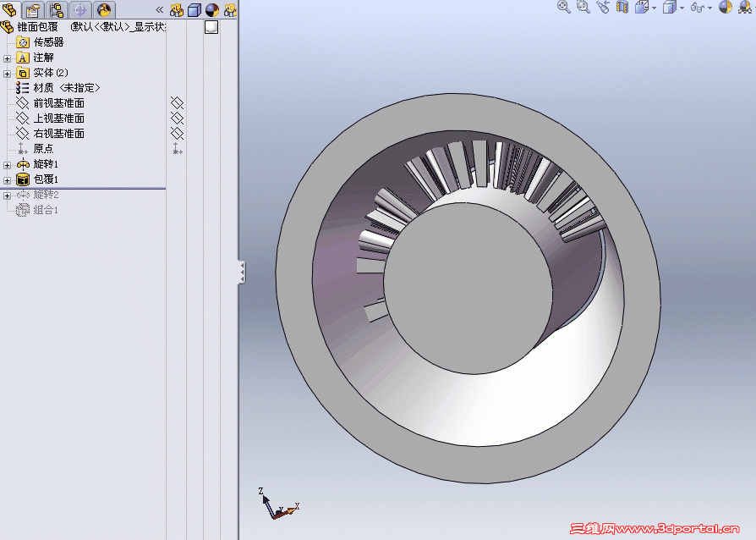756x540 pixels.
Task: Click the Display Mode cube column icon
Action: point(194,10)
